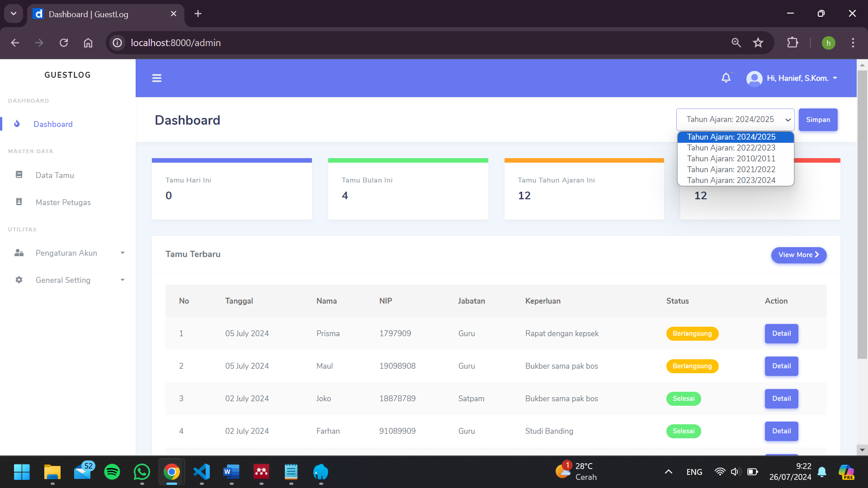The image size is (868, 488).
Task: Open Detail for guest Prisma
Action: [x=781, y=333]
